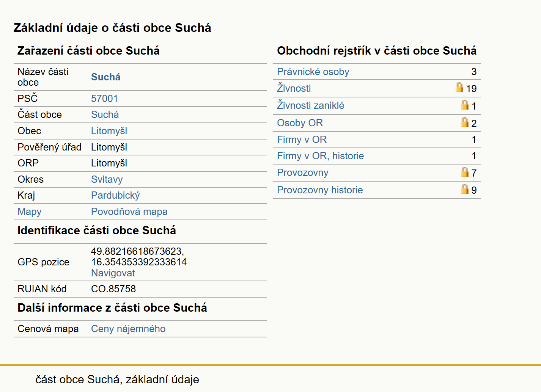Open the Litomyšl municipality link
The width and height of the screenshot is (541, 392).
109,131
